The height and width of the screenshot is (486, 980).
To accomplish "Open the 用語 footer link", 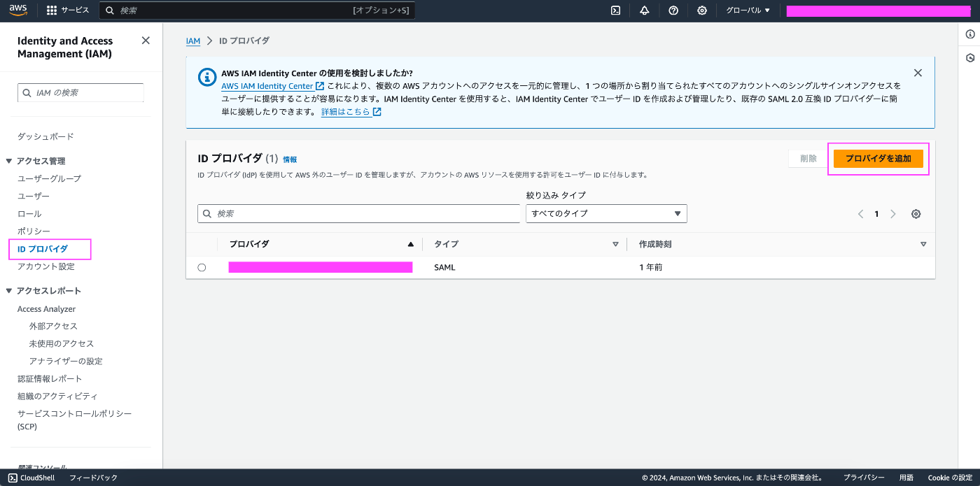I will [906, 478].
